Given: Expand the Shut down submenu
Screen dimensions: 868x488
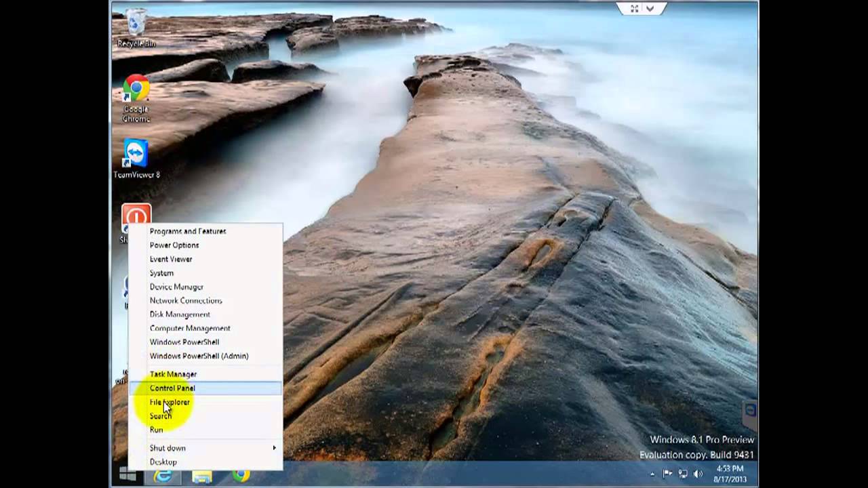Looking at the screenshot, I should (x=205, y=448).
